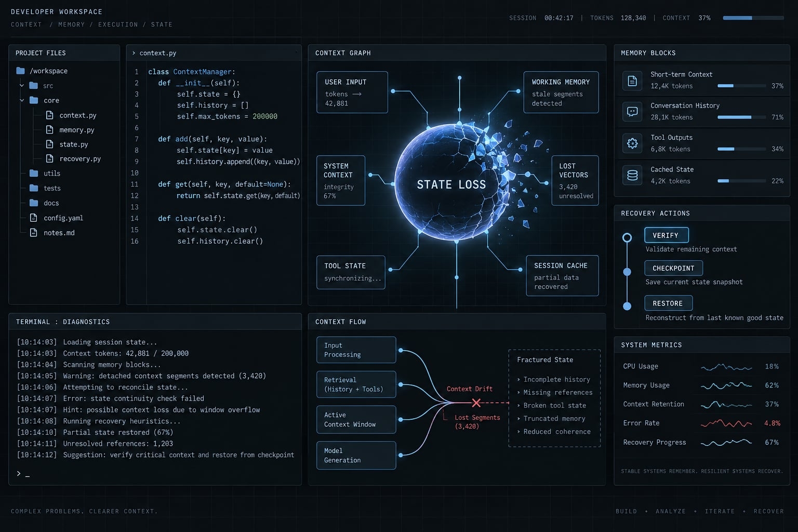Open the STATE breadcrumb item

162,24
